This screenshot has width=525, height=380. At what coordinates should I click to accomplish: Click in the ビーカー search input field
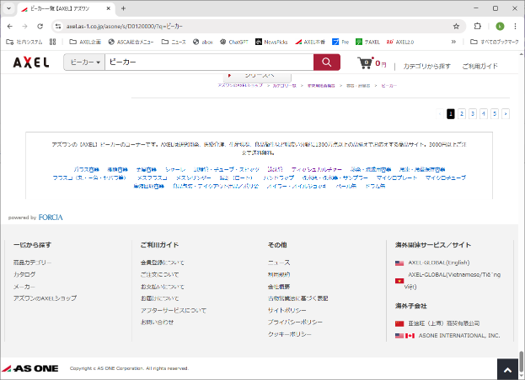click(209, 62)
